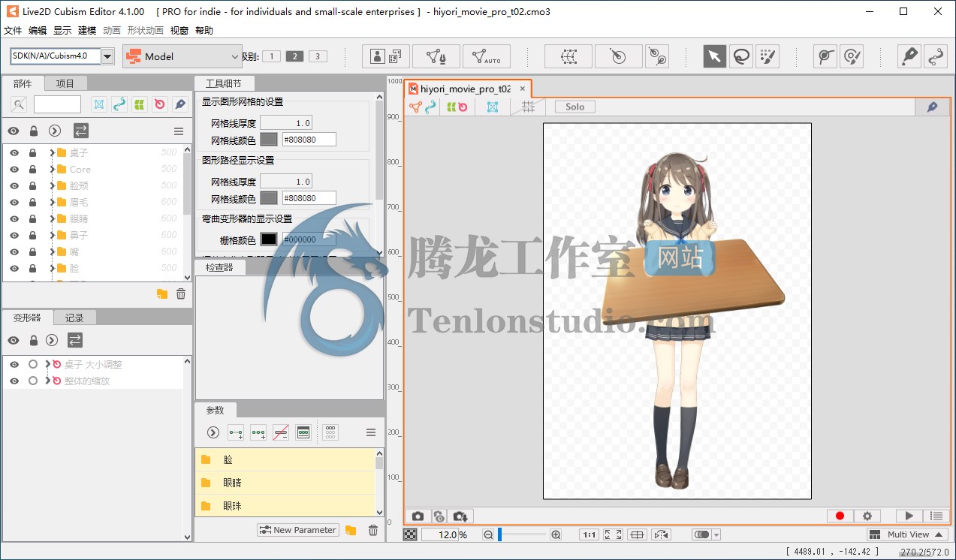
Task: Click the red record button
Action: (840, 516)
